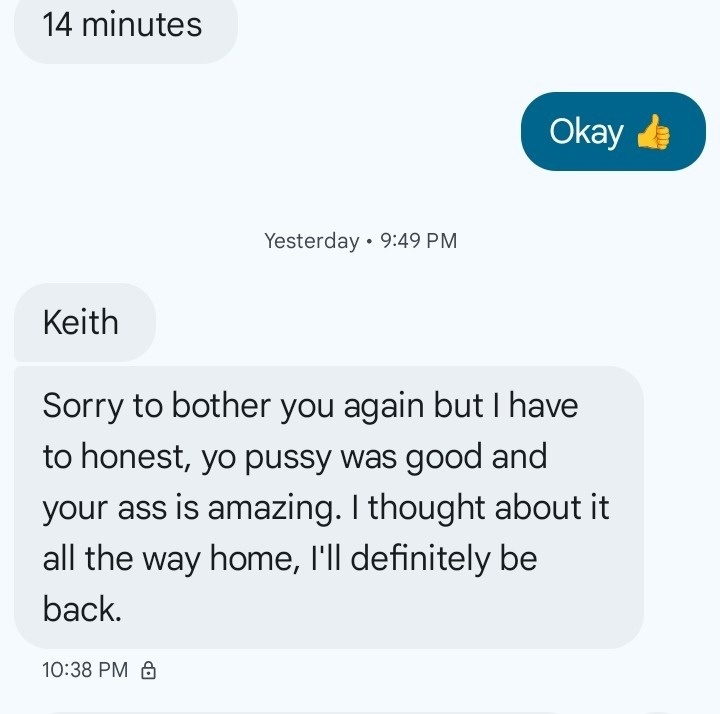Tap the word "minutes" in top bubble

pos(141,25)
